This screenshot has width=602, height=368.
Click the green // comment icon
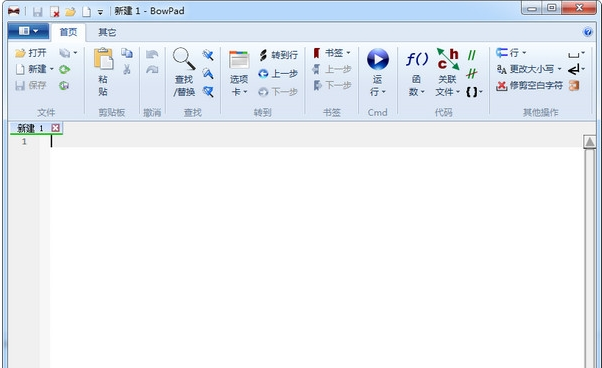coord(472,55)
